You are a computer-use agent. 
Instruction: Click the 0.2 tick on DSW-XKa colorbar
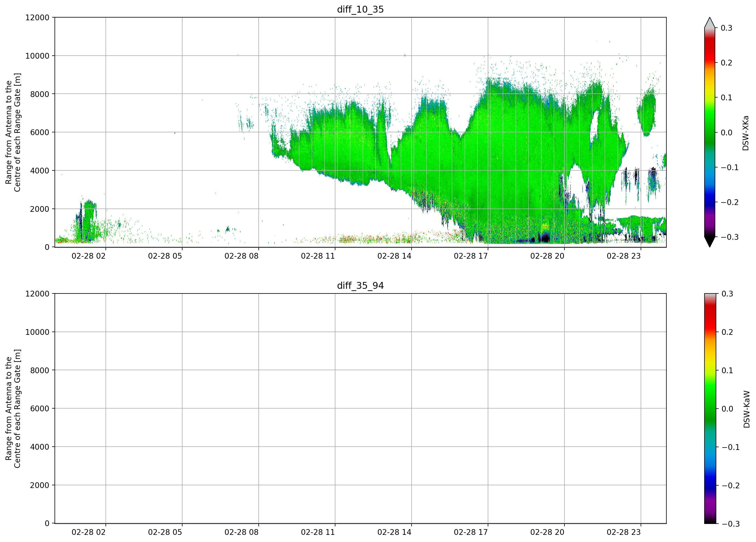pyautogui.click(x=727, y=63)
